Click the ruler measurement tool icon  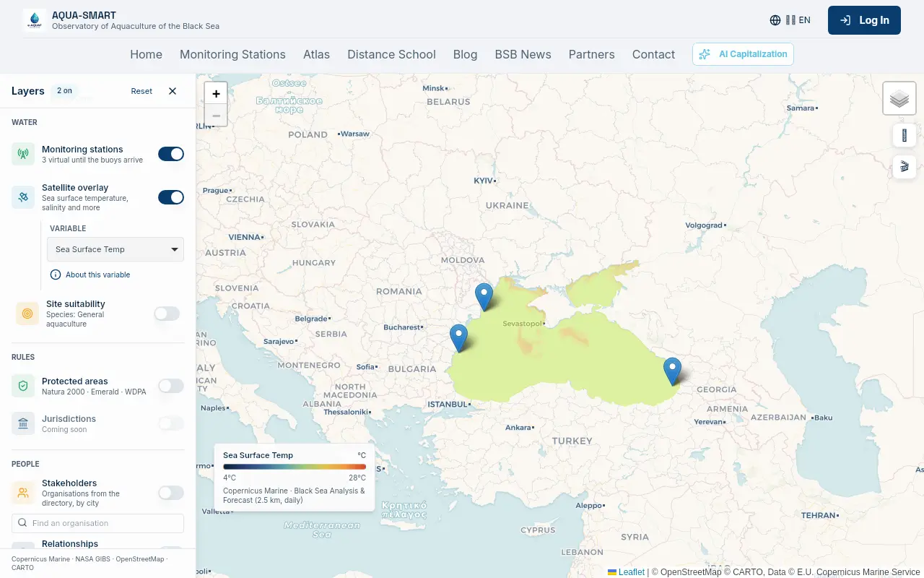(x=905, y=135)
